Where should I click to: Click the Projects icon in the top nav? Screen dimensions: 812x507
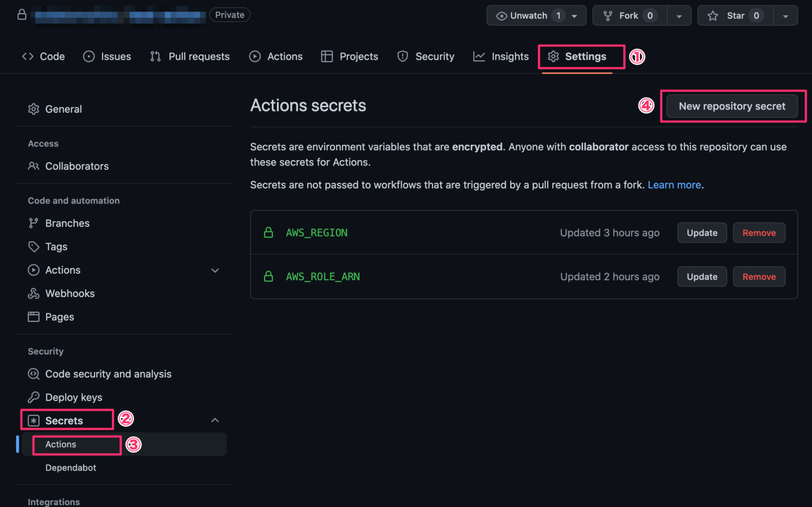click(x=327, y=56)
